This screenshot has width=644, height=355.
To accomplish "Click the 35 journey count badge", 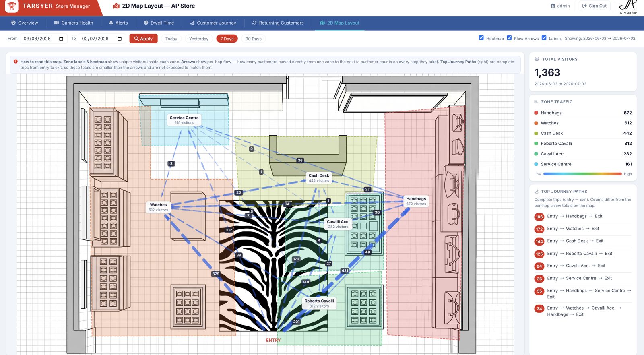I will point(539,291).
